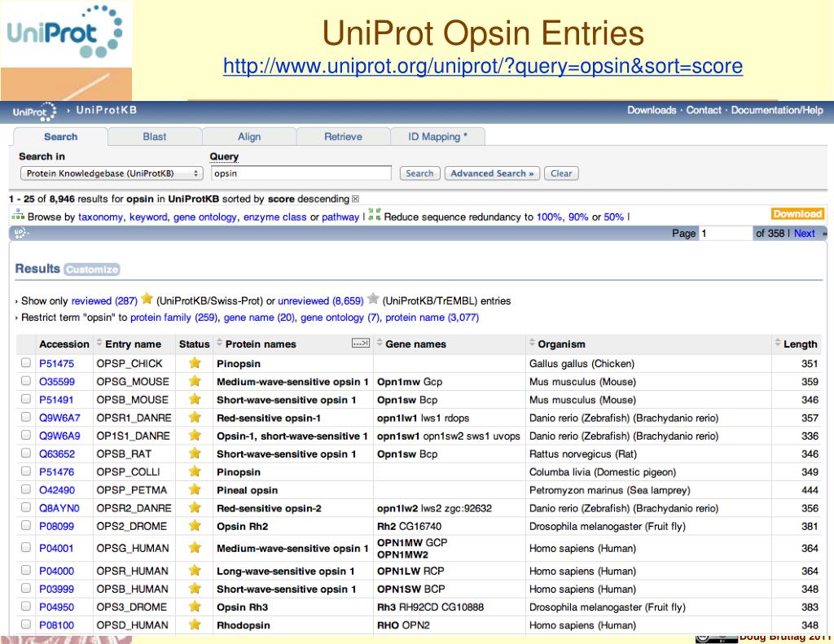Switch to the Align tab
The width and height of the screenshot is (834, 644).
coord(249,137)
